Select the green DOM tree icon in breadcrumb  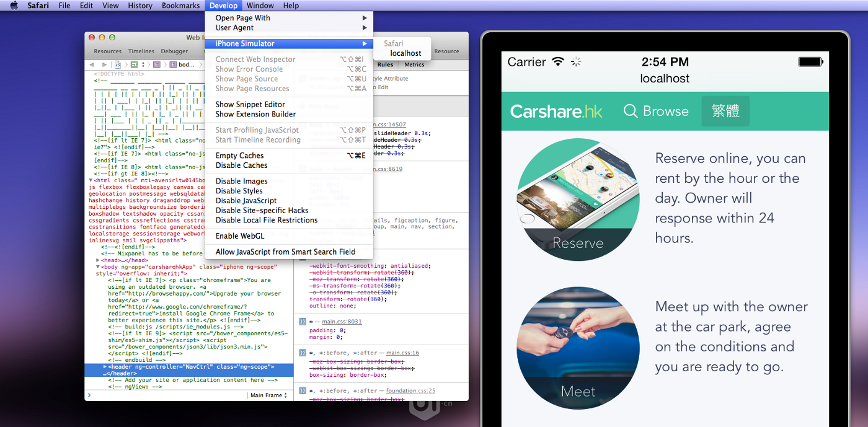tap(134, 64)
